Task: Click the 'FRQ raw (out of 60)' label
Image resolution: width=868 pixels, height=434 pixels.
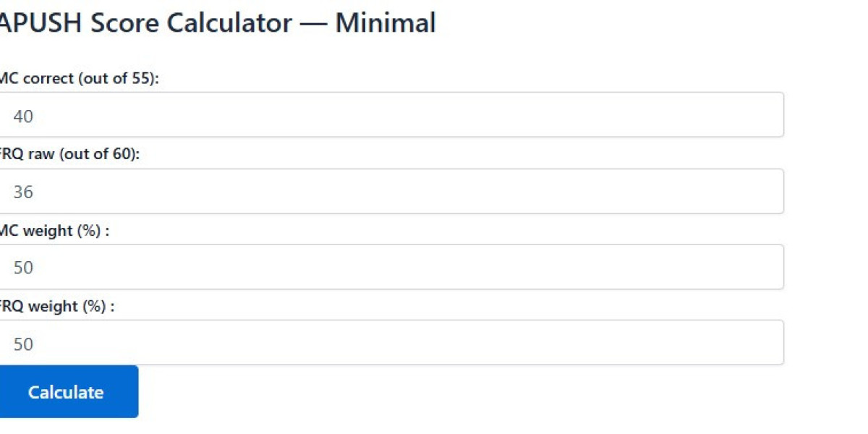Action: pyautogui.click(x=69, y=154)
